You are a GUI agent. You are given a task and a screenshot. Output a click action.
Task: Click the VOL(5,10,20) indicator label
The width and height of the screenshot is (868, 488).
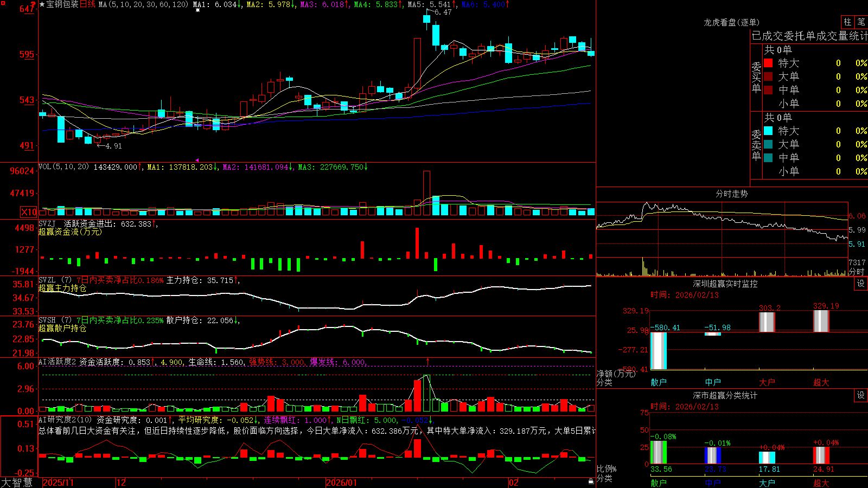[x=63, y=167]
